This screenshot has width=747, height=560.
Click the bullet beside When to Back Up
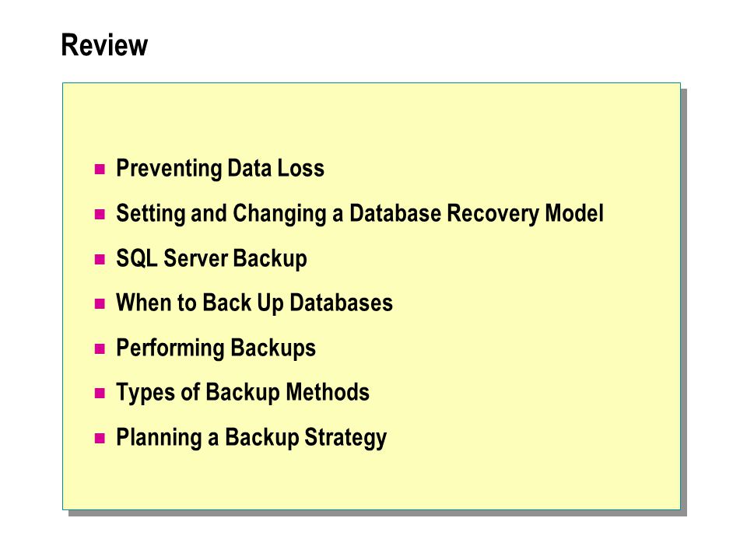[100, 304]
